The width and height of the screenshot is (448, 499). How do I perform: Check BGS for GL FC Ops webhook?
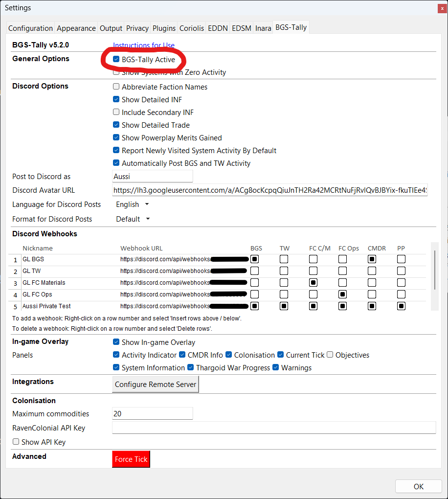(x=254, y=295)
